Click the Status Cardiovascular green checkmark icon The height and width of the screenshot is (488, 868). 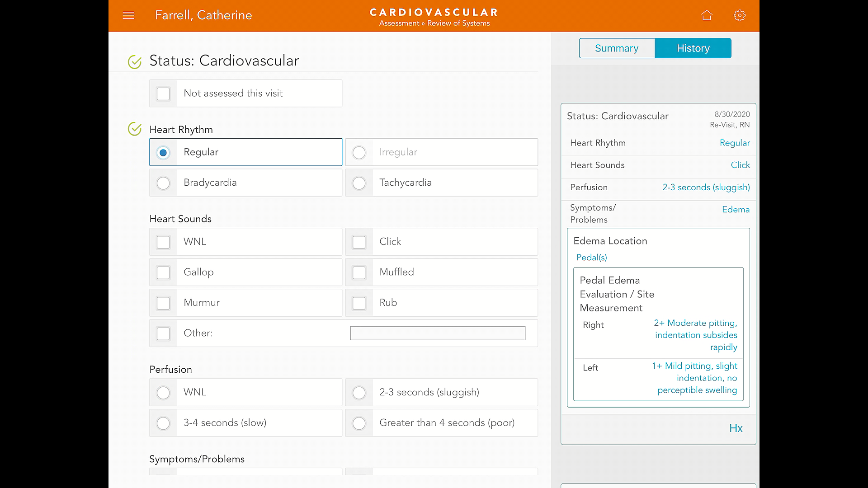pyautogui.click(x=135, y=61)
